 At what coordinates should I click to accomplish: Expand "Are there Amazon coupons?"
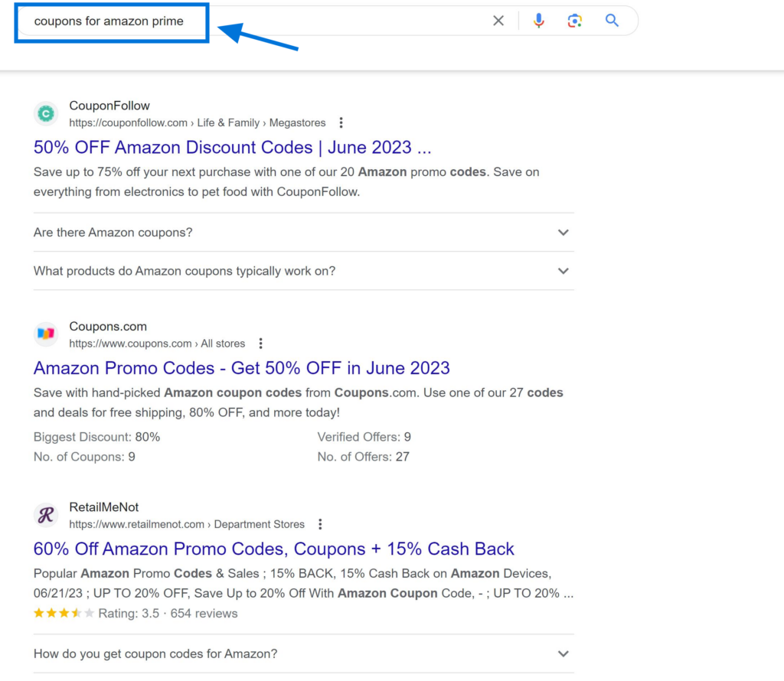[563, 233]
